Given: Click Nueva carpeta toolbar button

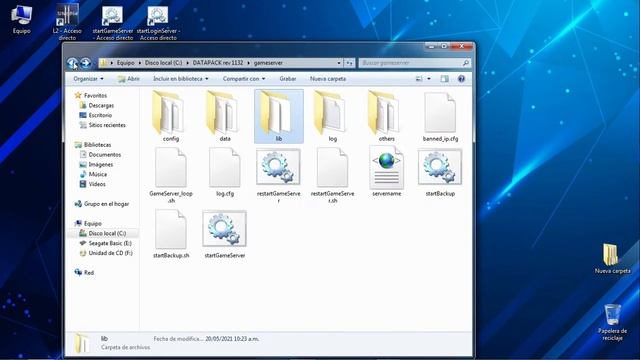Looking at the screenshot, I should [x=328, y=79].
